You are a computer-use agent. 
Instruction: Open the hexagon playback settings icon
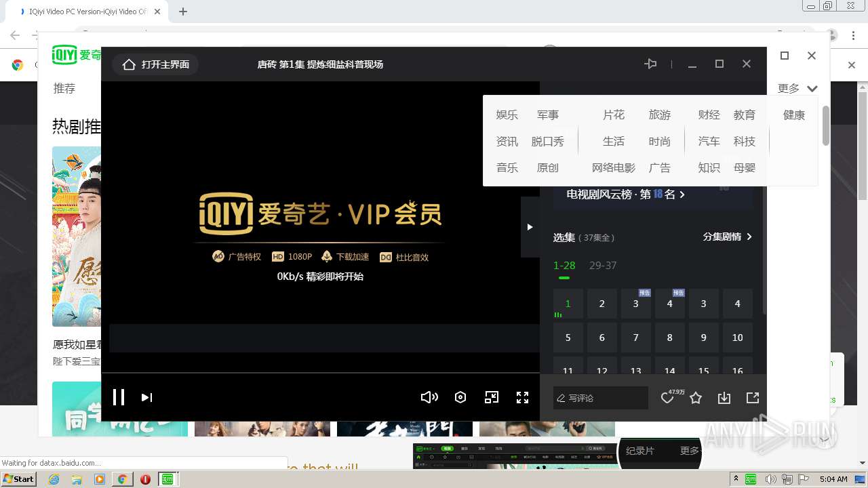[x=460, y=397]
